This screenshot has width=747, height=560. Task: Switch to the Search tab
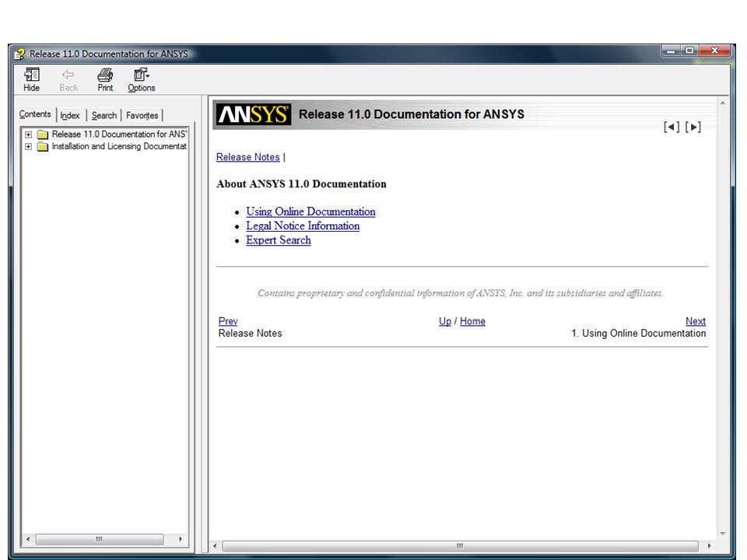pos(104,116)
